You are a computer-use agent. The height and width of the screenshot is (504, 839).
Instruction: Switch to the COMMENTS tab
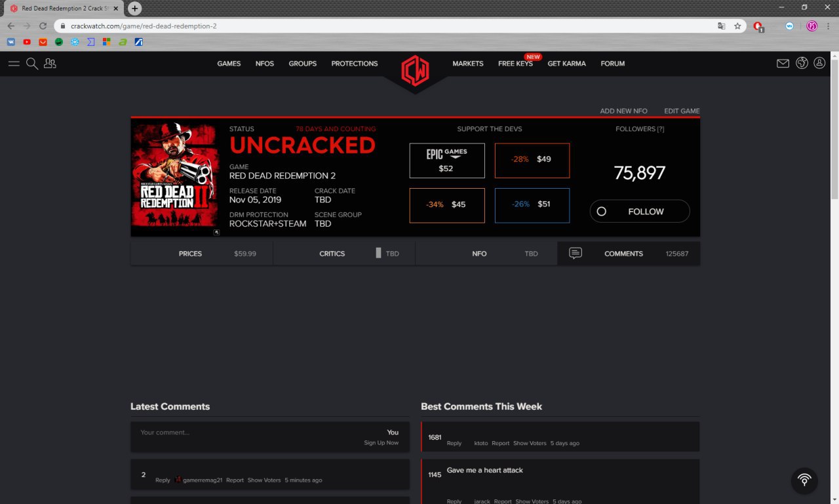(629, 254)
